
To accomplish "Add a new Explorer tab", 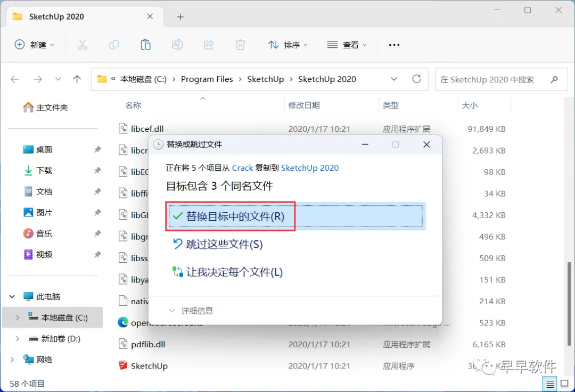I will [180, 17].
